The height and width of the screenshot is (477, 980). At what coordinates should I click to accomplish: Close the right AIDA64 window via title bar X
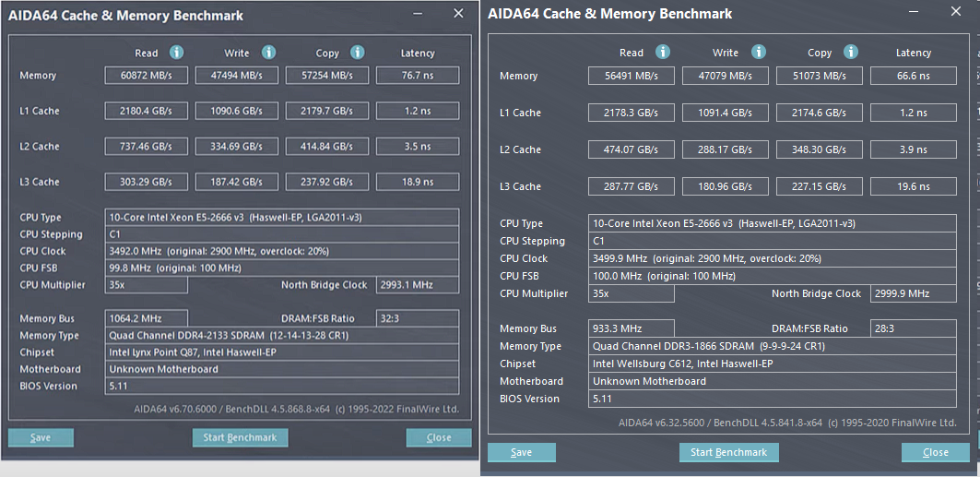pos(953,13)
